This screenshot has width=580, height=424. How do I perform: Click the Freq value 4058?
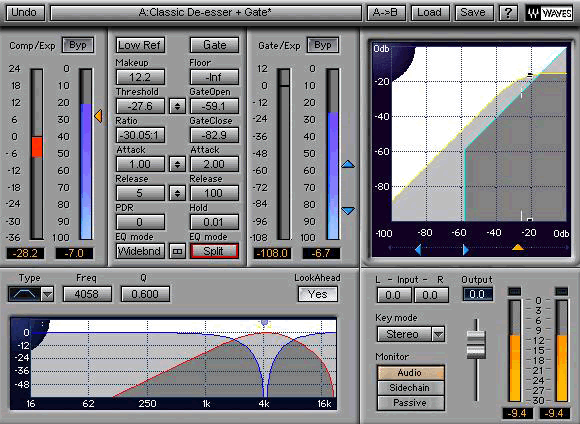pyautogui.click(x=87, y=294)
